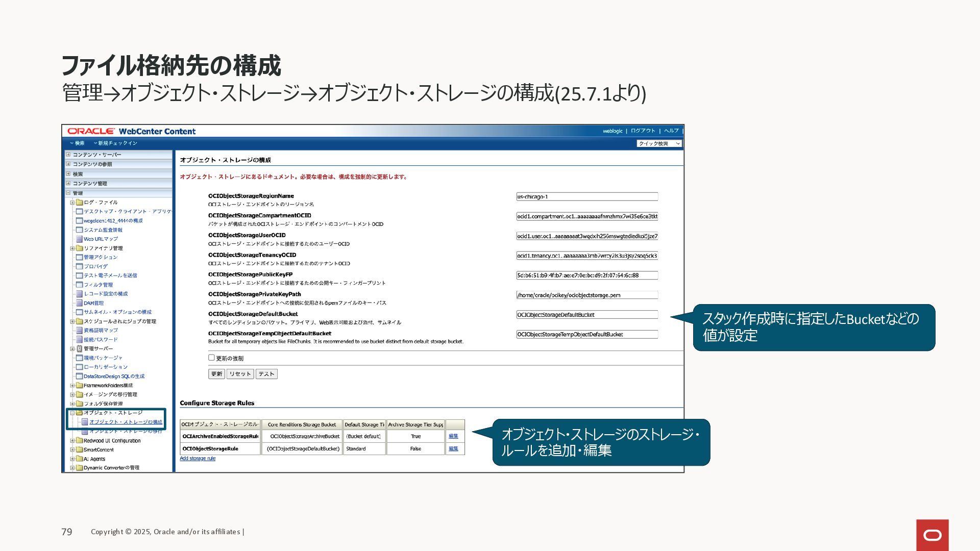The height and width of the screenshot is (551, 980).
Task: Open the 新規チェックイン menu
Action: pyautogui.click(x=115, y=143)
